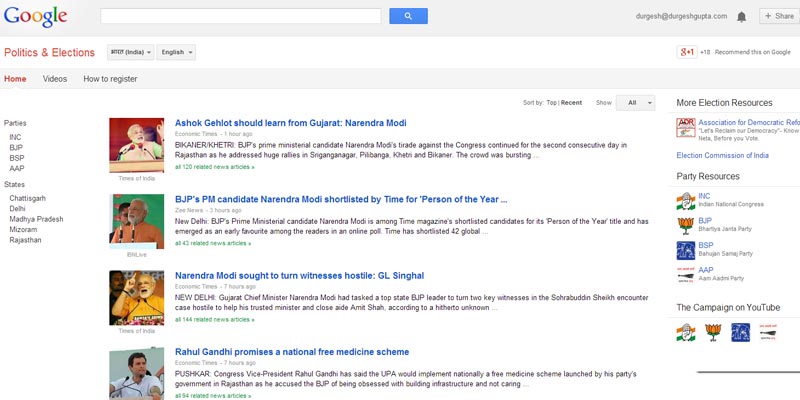Switch to the Videos tab

click(55, 79)
